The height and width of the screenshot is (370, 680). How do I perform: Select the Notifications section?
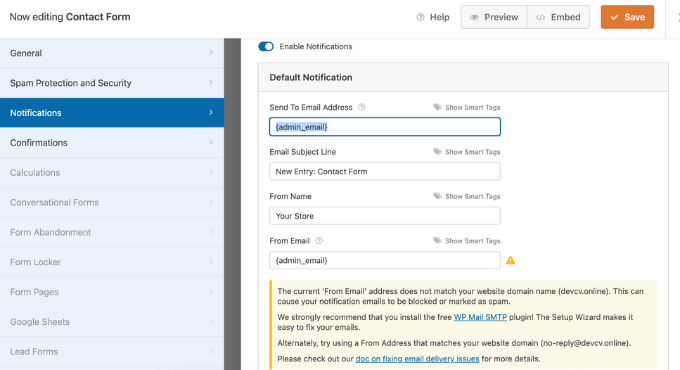point(112,112)
